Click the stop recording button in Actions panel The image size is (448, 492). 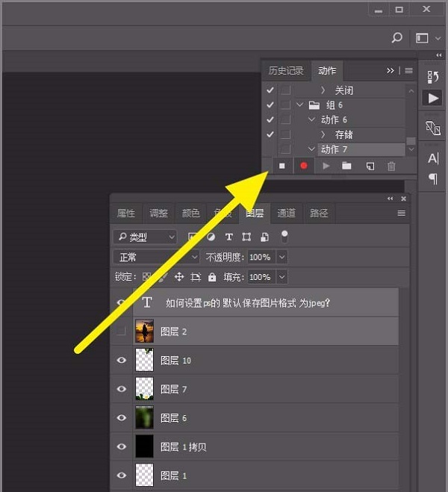pyautogui.click(x=281, y=166)
